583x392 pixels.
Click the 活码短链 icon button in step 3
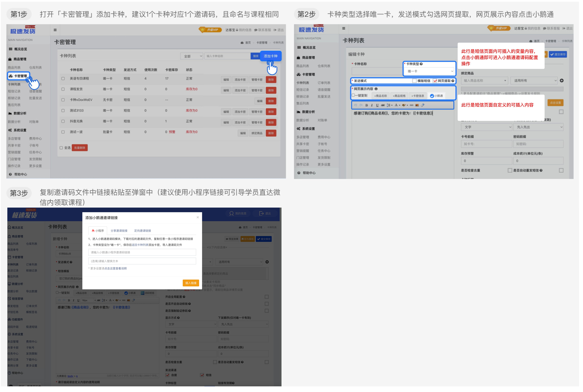[147, 293]
